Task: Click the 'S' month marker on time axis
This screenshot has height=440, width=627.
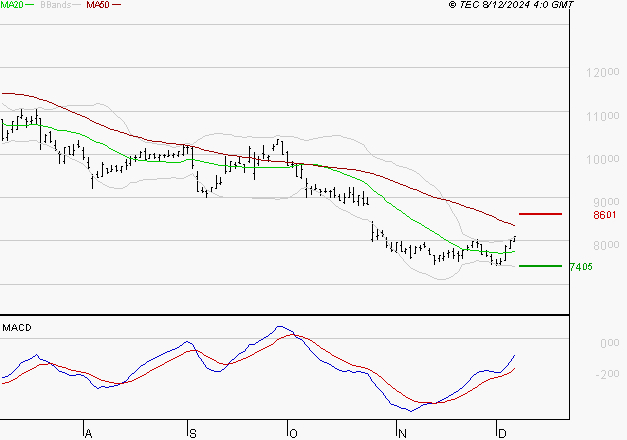Action: point(192,433)
